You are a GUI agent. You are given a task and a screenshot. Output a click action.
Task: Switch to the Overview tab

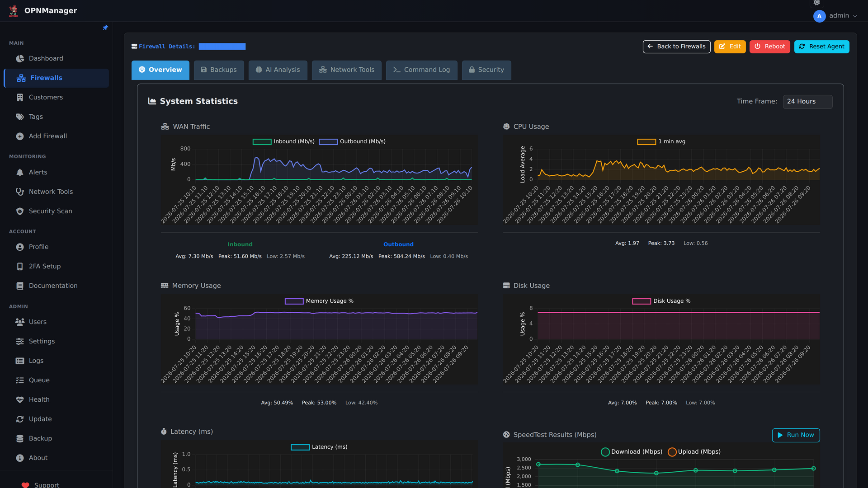tap(160, 70)
